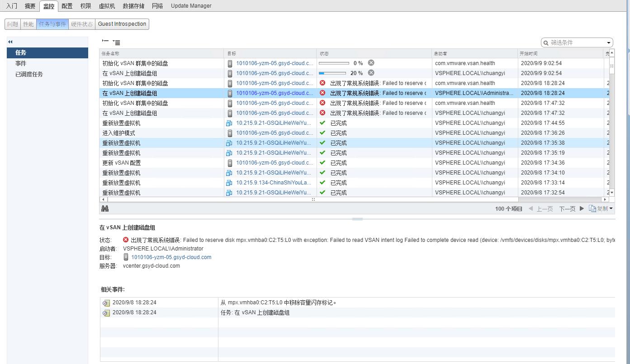Expand the event details arrow at 18:28:24

(x=106, y=303)
